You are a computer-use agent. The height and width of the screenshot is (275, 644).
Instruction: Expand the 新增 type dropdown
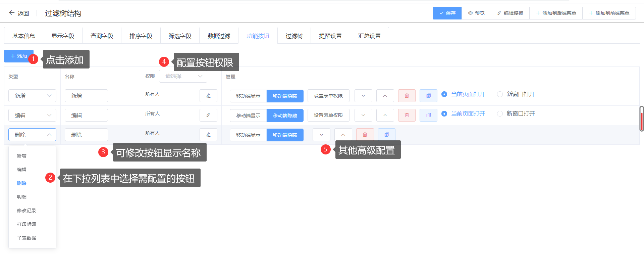(x=32, y=96)
